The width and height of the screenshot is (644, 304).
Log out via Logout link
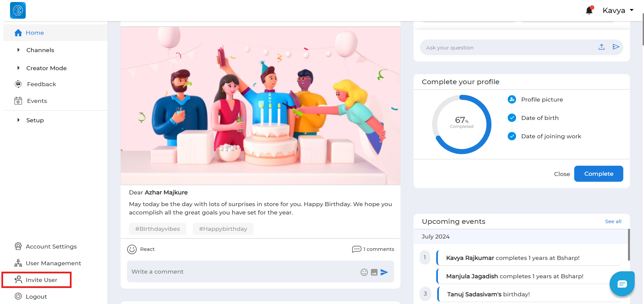point(36,297)
